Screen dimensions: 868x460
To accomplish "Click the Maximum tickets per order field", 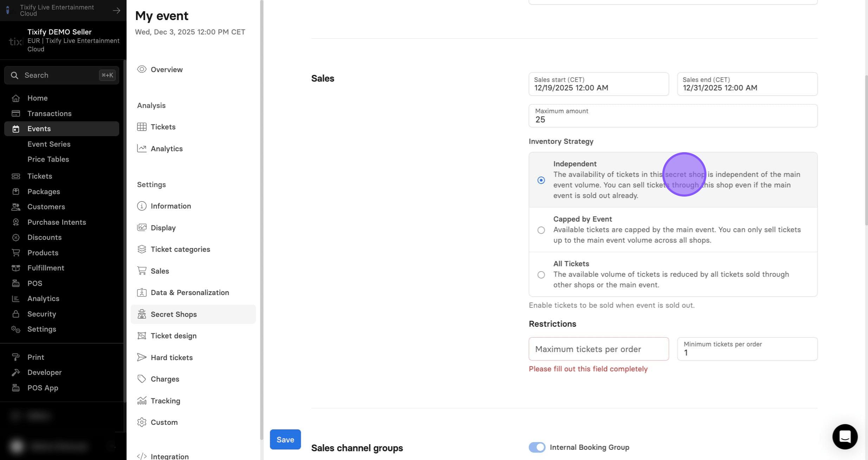I will click(598, 349).
